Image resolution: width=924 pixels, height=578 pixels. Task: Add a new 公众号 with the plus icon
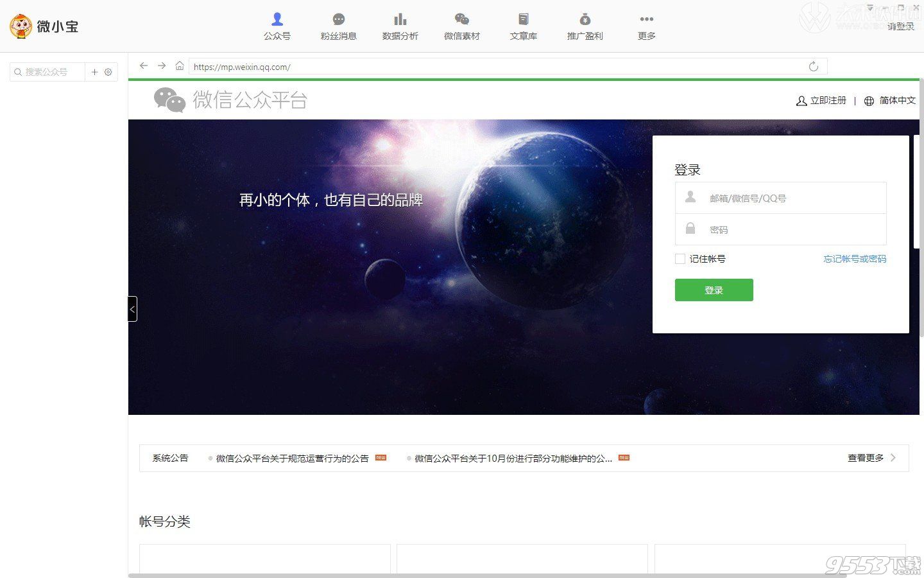point(94,72)
